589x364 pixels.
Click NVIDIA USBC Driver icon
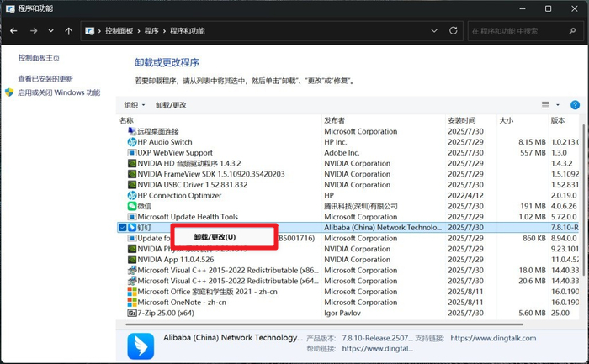(132, 185)
